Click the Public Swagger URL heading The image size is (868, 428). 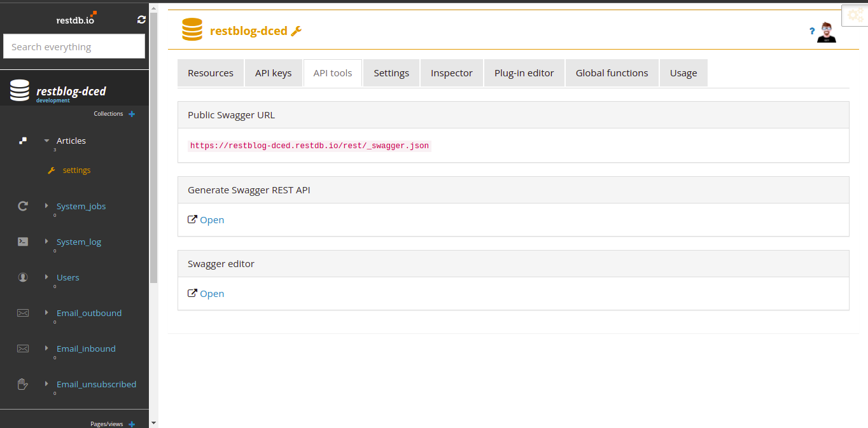(232, 115)
